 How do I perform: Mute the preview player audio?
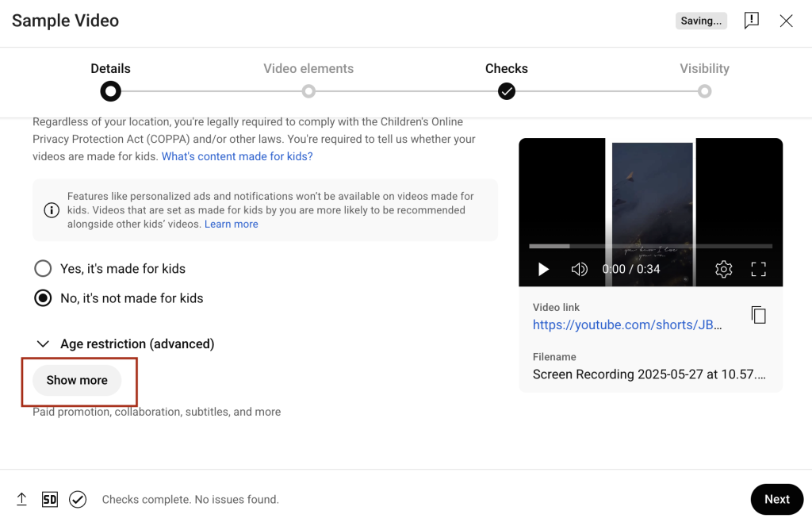(x=580, y=269)
